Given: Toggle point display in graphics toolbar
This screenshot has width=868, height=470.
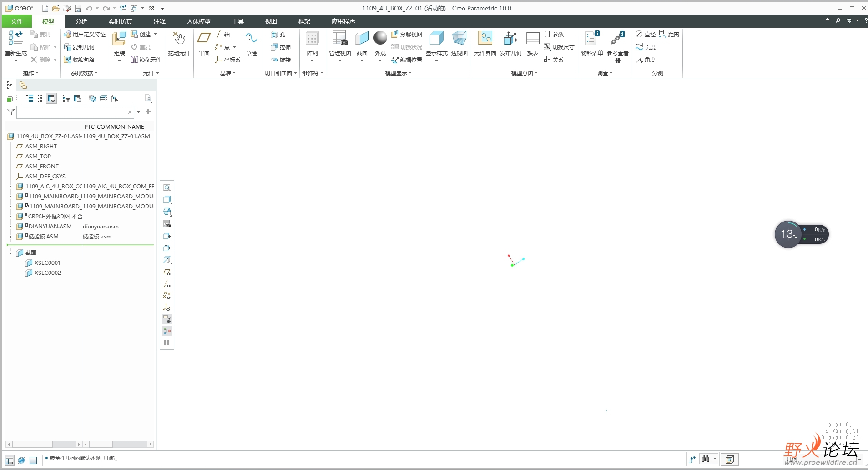Looking at the screenshot, I should (167, 296).
